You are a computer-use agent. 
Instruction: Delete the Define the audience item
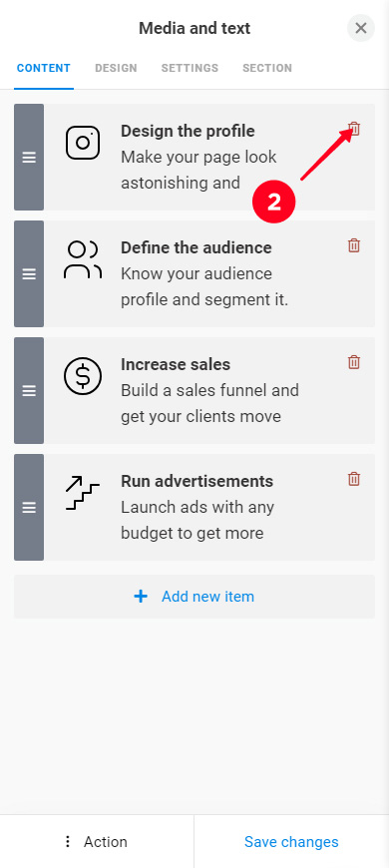(x=354, y=245)
